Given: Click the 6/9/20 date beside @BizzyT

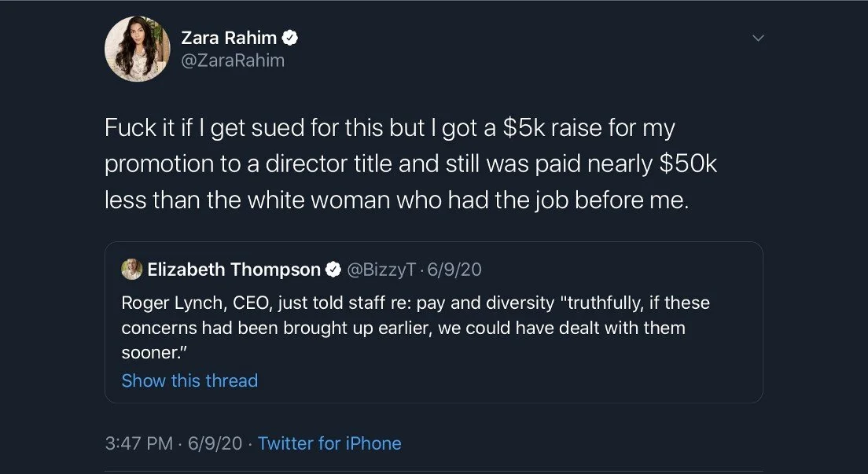Looking at the screenshot, I should (454, 270).
